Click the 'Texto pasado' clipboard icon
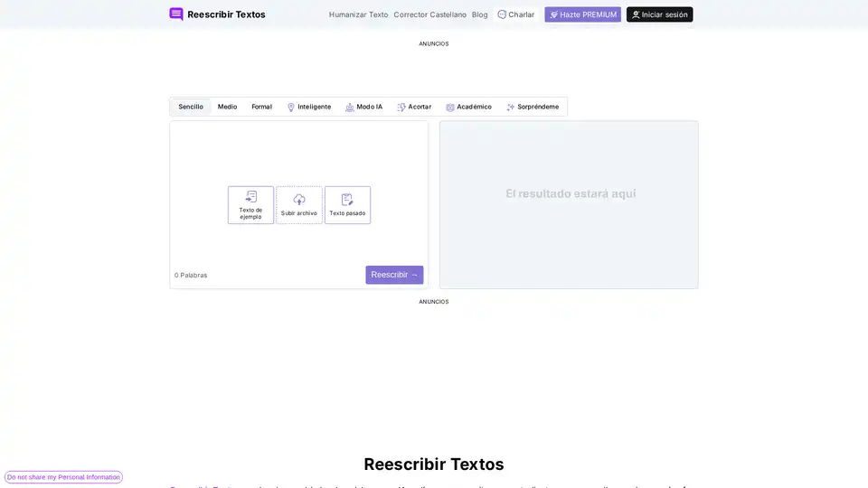868x488 pixels. pos(347,200)
